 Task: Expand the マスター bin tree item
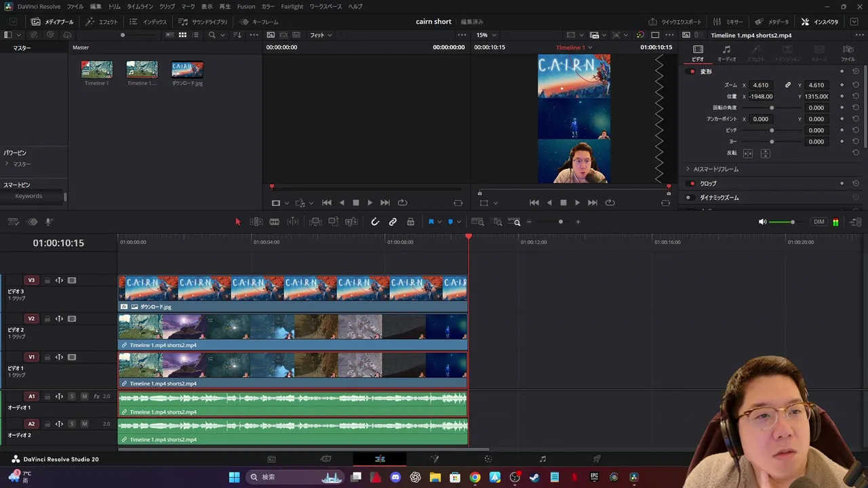pos(7,164)
